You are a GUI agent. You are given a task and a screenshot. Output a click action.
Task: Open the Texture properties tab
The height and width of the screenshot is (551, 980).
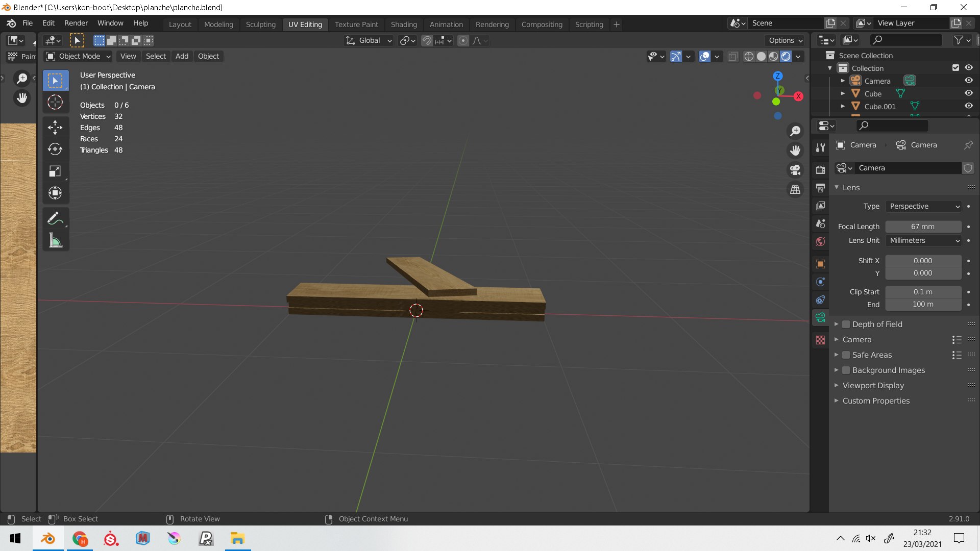820,340
